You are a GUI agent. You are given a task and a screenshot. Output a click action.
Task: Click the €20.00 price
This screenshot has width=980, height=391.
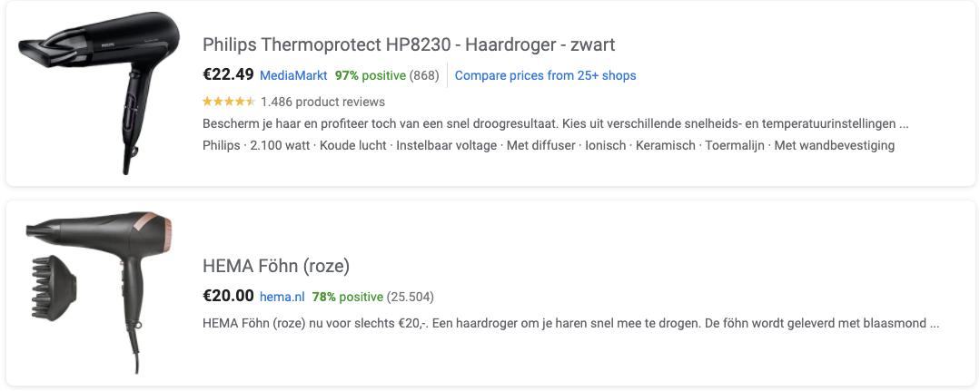[228, 296]
